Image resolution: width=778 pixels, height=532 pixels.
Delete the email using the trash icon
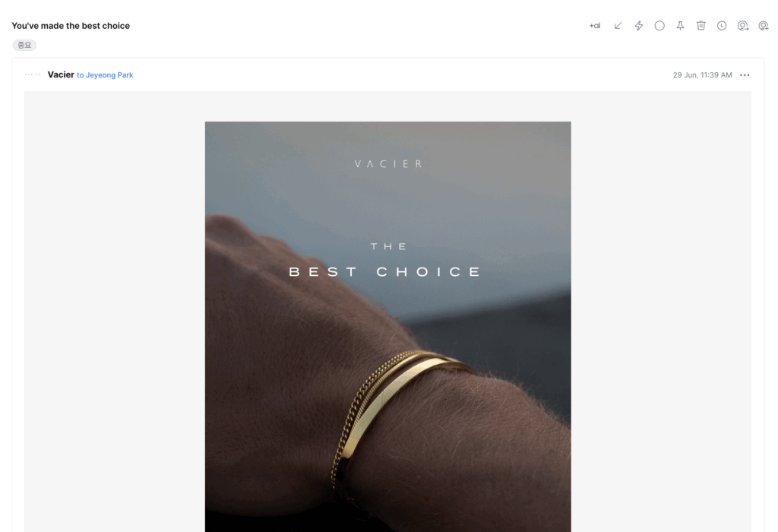coord(701,26)
